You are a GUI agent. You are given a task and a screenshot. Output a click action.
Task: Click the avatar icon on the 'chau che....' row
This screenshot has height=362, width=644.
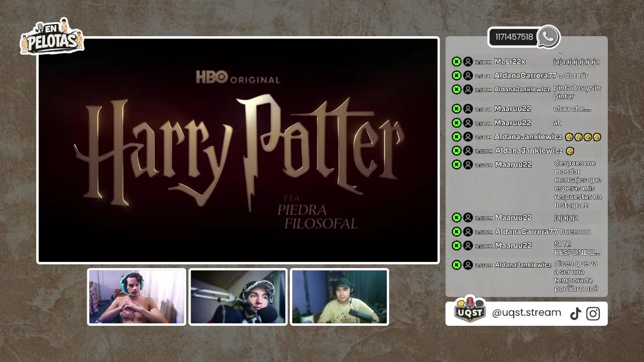(x=468, y=109)
